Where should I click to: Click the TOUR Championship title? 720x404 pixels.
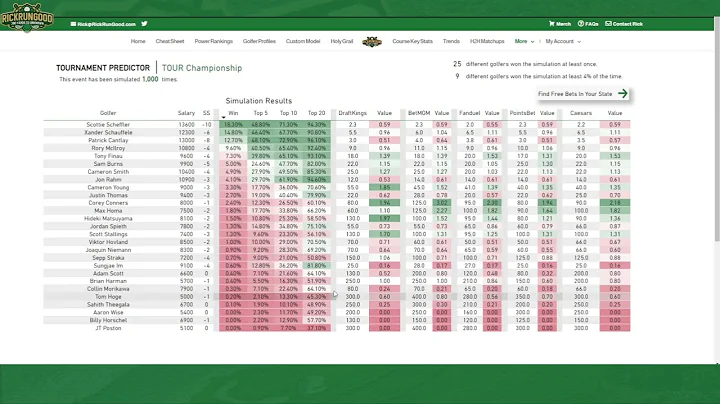[202, 68]
